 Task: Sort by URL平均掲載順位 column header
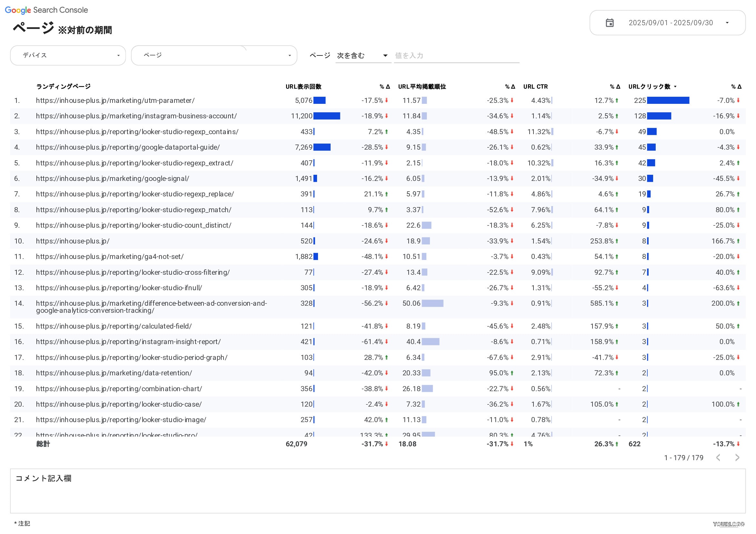pyautogui.click(x=422, y=87)
